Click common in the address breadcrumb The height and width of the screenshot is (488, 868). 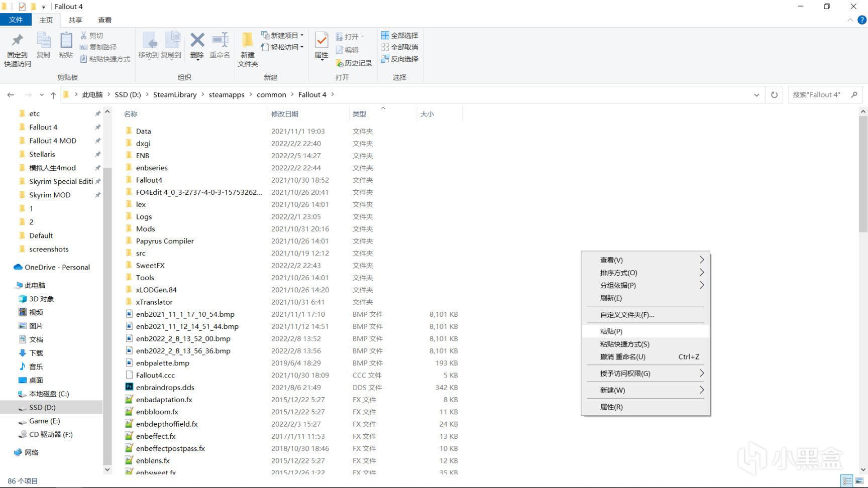(x=271, y=95)
